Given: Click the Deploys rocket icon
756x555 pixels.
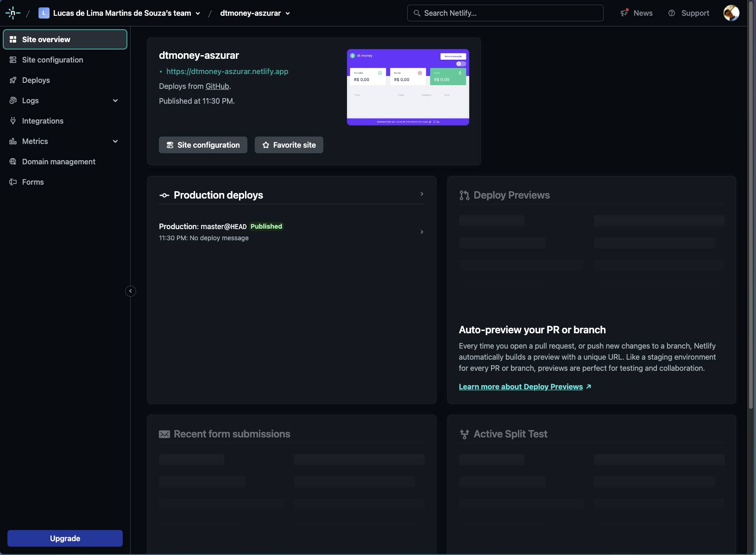Looking at the screenshot, I should pos(13,80).
